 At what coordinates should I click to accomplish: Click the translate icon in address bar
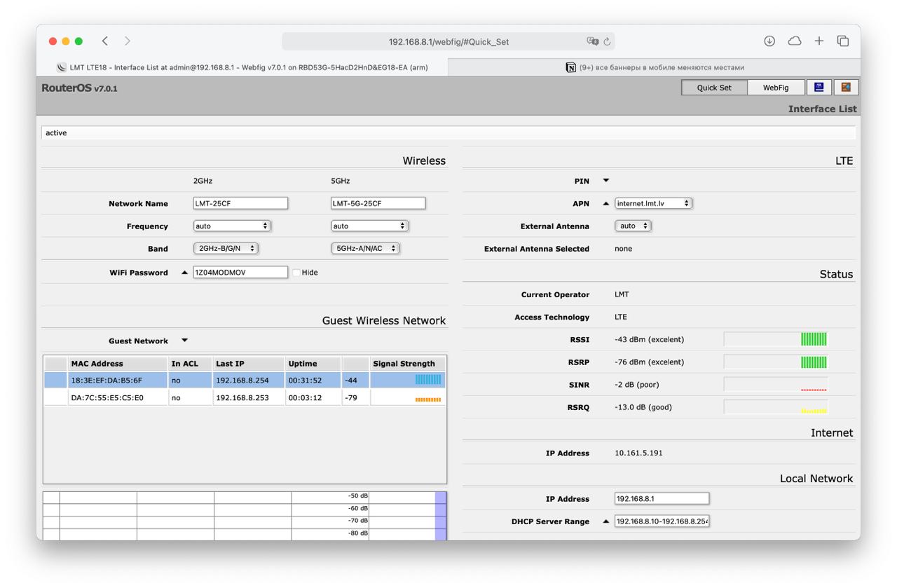pyautogui.click(x=593, y=41)
